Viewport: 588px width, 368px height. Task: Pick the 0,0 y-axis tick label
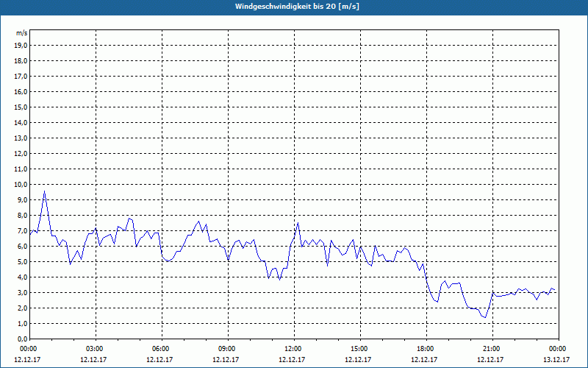coord(23,339)
